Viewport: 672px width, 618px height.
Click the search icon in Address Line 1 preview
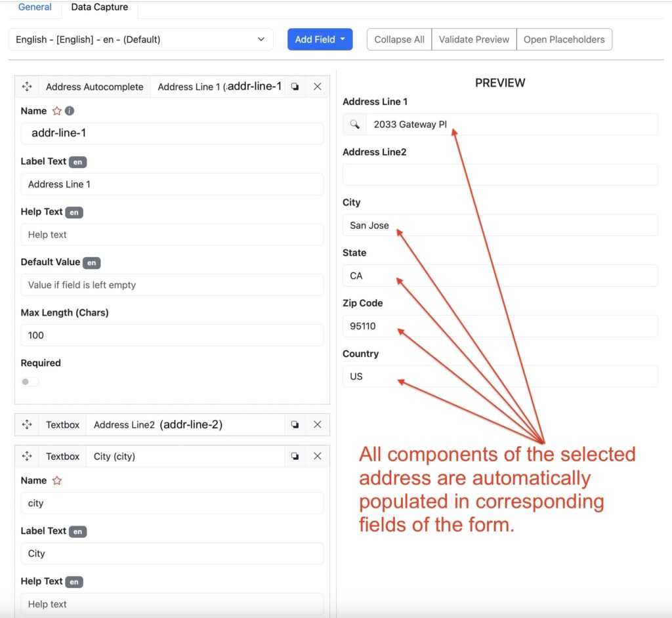coord(354,124)
